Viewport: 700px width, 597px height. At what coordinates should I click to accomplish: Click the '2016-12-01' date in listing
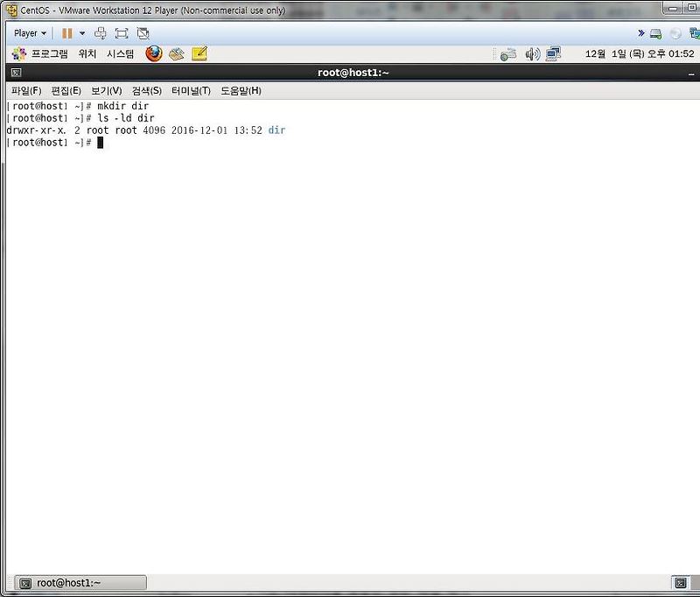click(199, 130)
